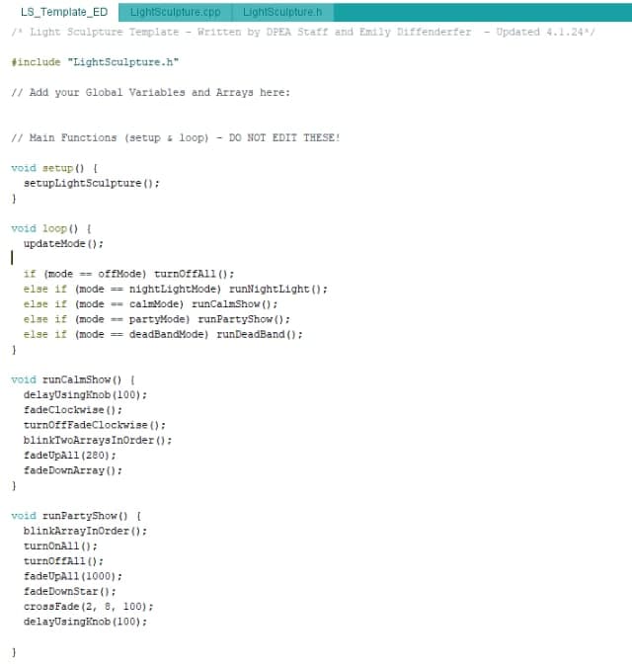Click the 'void runCalmShow()' definition line
The height and width of the screenshot is (672, 632).
[x=73, y=379]
